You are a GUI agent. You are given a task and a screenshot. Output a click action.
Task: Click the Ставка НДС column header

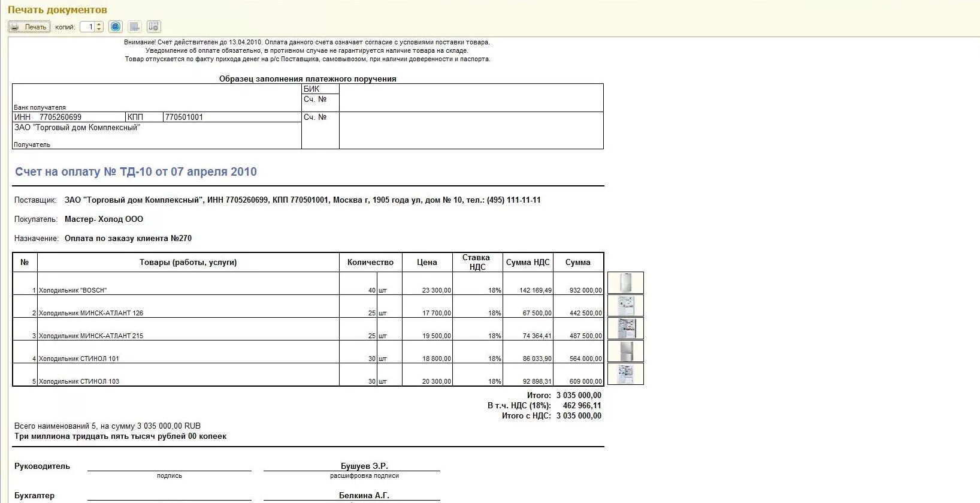pos(477,262)
